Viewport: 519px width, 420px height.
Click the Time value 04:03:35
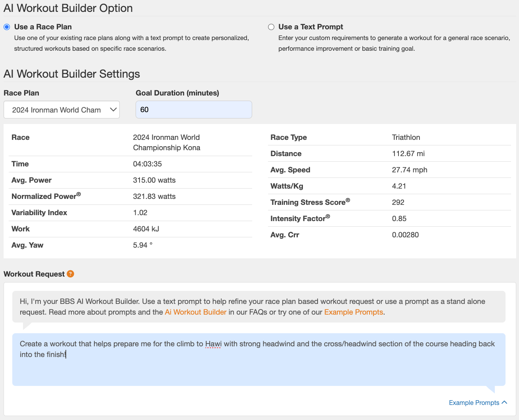[x=147, y=164]
